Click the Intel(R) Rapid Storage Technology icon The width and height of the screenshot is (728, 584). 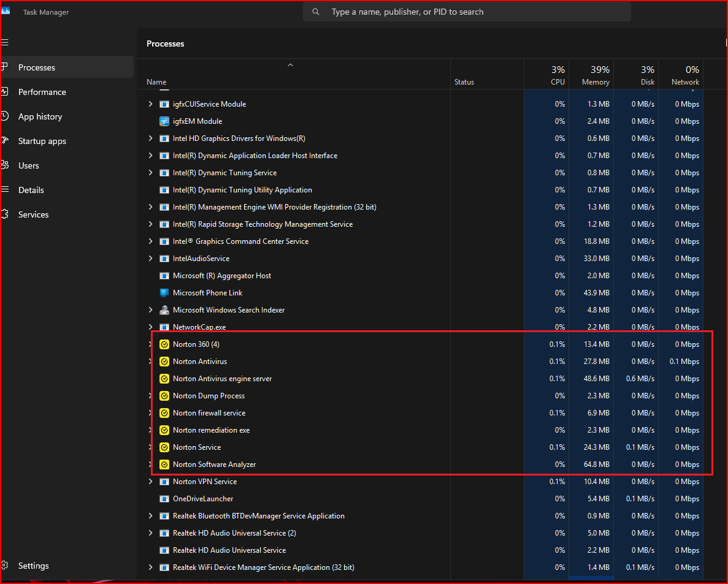pos(164,224)
